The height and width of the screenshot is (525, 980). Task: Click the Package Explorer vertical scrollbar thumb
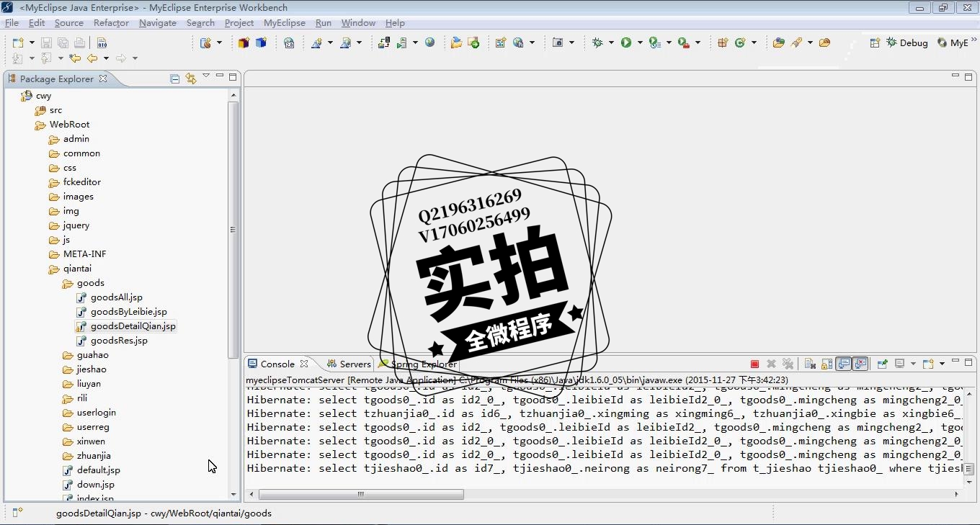pyautogui.click(x=233, y=230)
